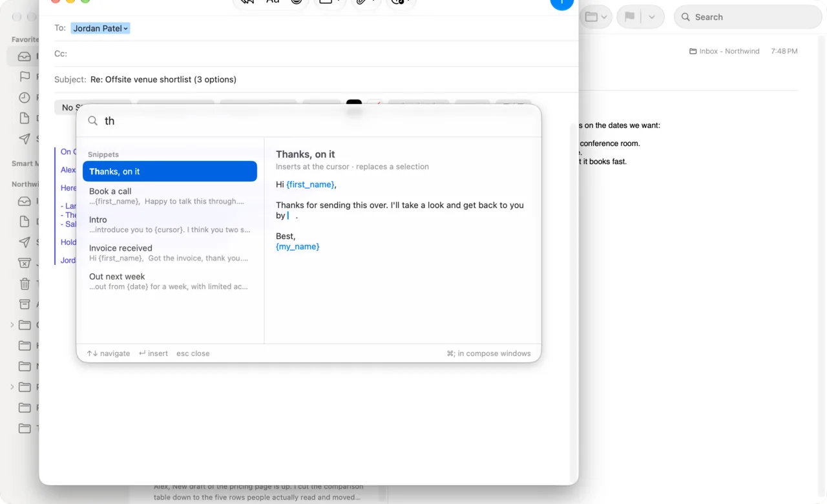The height and width of the screenshot is (504, 827).
Task: Select the 'Intro' snippet
Action: (x=170, y=224)
